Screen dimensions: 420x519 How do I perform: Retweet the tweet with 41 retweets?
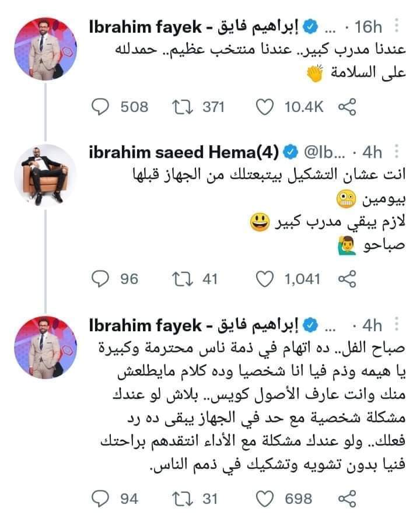coord(178,279)
